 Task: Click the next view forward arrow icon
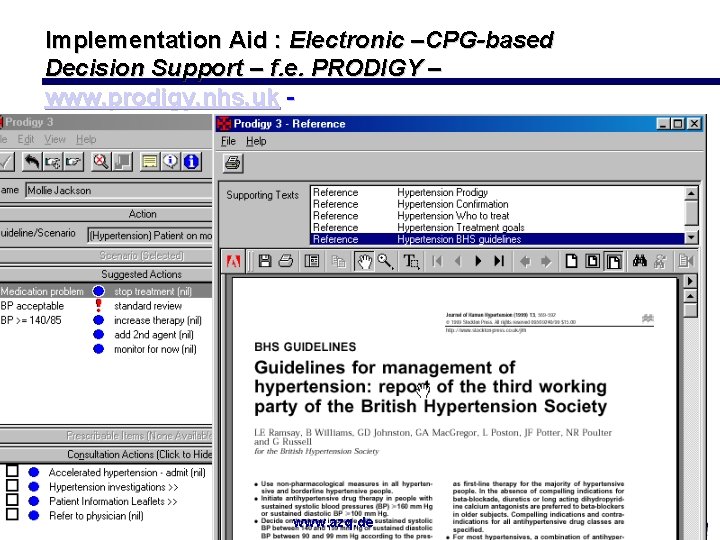pos(546,261)
